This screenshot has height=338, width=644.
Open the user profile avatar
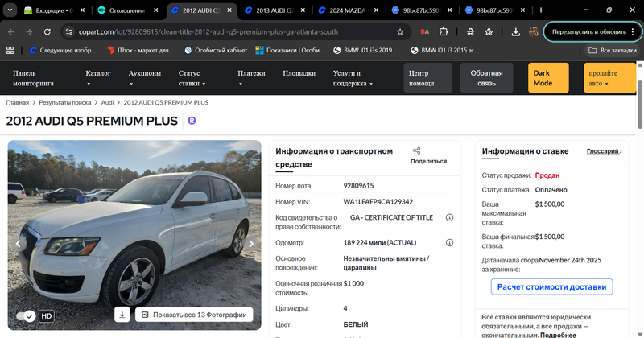[x=534, y=31]
